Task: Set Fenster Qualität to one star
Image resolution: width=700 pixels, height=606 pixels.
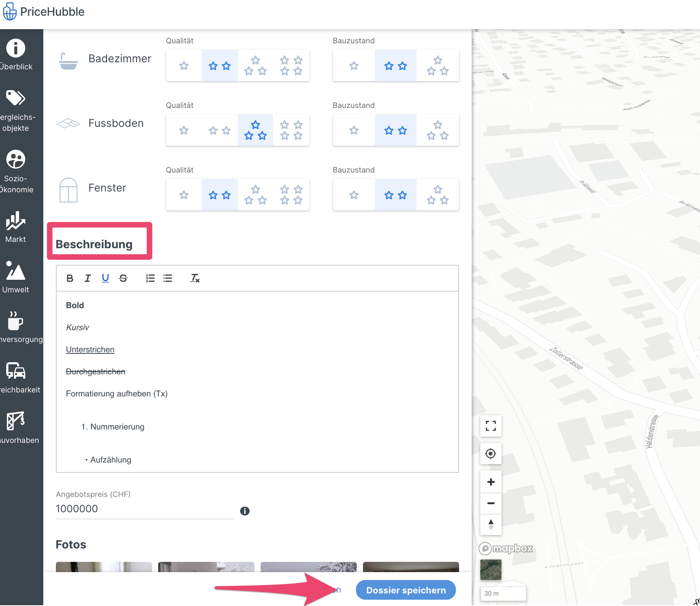Action: (184, 195)
